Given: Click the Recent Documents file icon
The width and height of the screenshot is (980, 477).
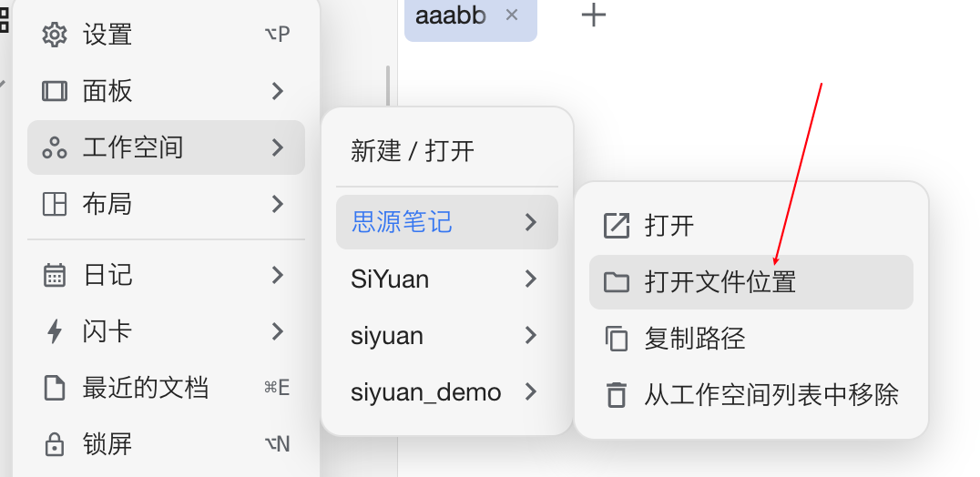Looking at the screenshot, I should coord(55,389).
